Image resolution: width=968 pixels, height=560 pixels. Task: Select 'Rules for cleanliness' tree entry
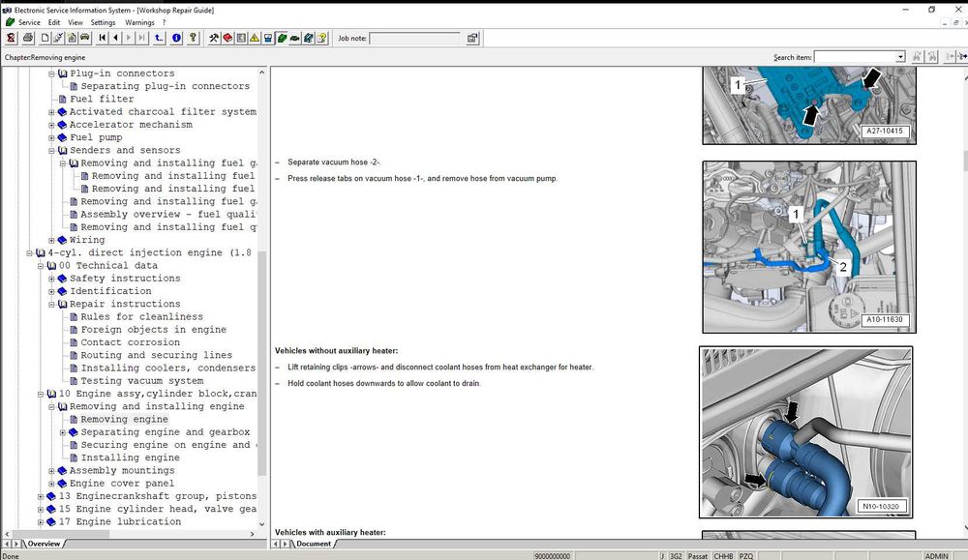(x=142, y=317)
